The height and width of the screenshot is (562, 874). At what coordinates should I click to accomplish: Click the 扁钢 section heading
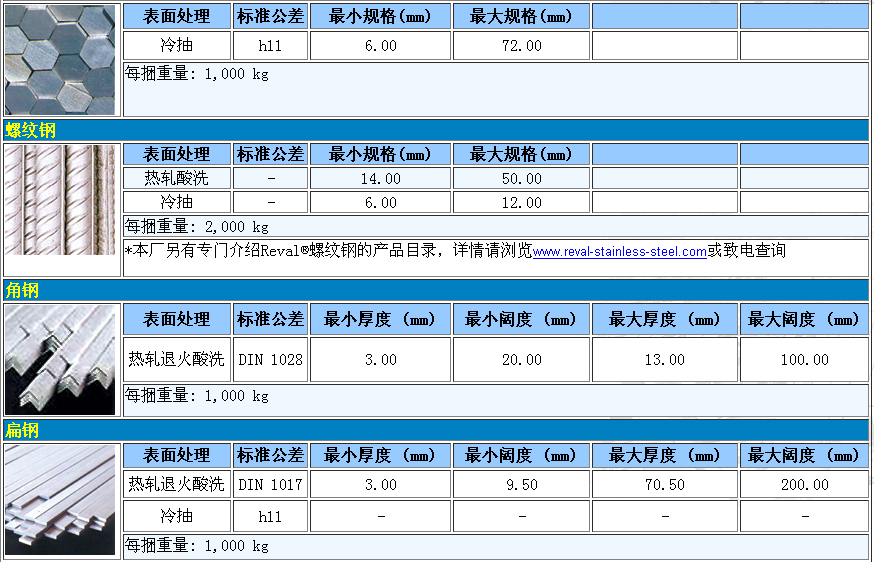(22, 431)
